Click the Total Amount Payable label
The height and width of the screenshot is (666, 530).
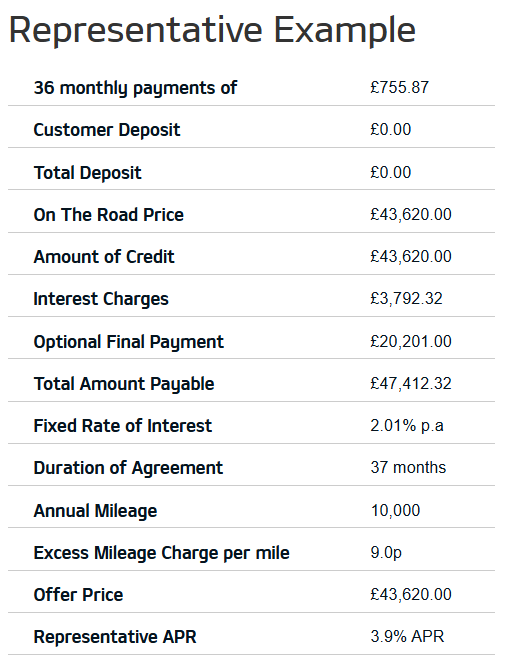pos(124,384)
